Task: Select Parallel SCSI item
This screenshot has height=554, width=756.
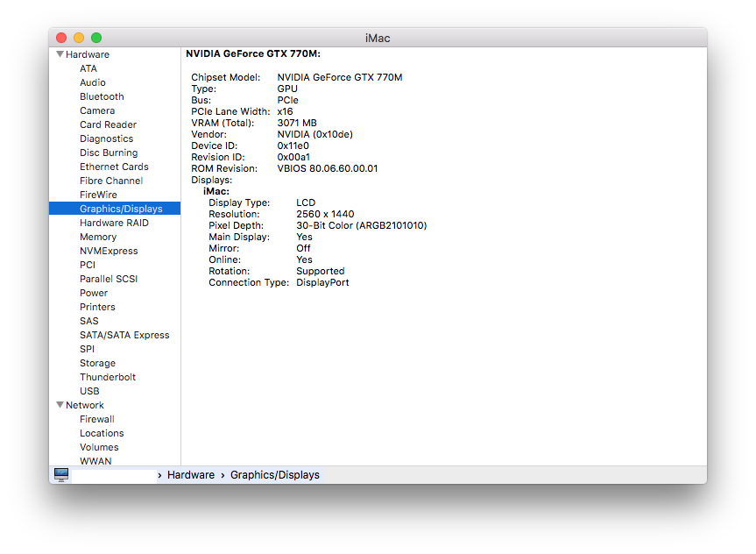Action: click(x=109, y=279)
